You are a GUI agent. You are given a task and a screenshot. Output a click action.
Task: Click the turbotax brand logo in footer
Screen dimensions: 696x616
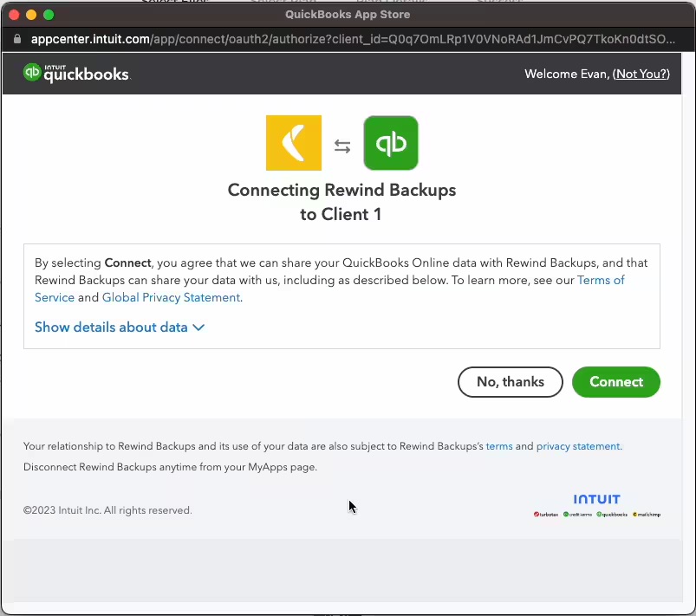(546, 515)
